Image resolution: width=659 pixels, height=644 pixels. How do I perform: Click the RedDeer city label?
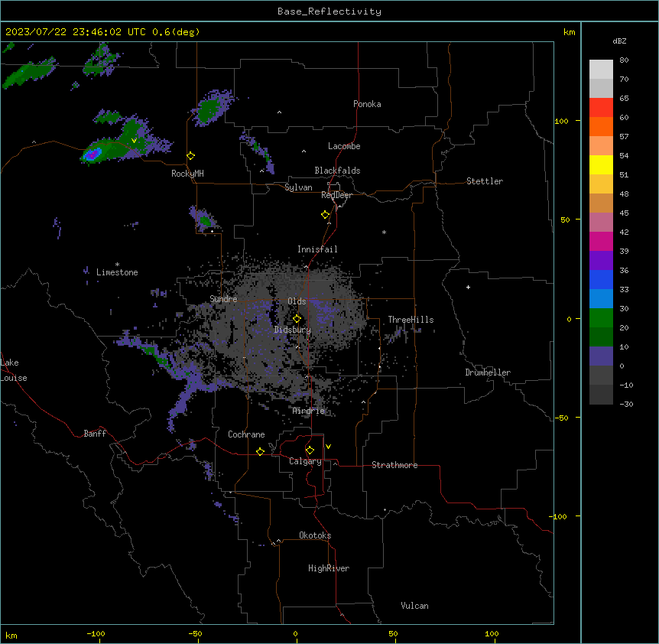tap(336, 195)
